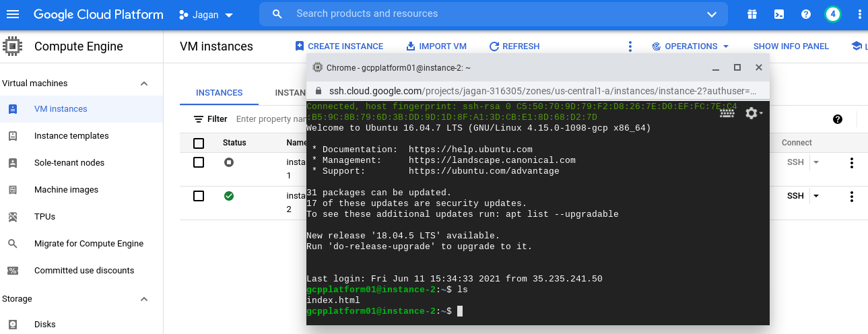
Task: Click the Compute Engine chip icon
Action: click(13, 46)
